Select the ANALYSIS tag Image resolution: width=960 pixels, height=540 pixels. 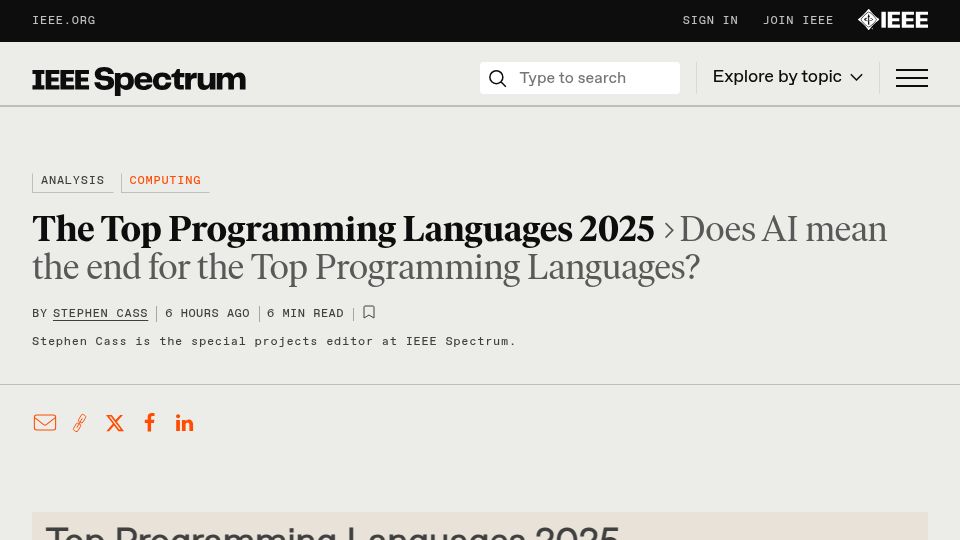(72, 181)
